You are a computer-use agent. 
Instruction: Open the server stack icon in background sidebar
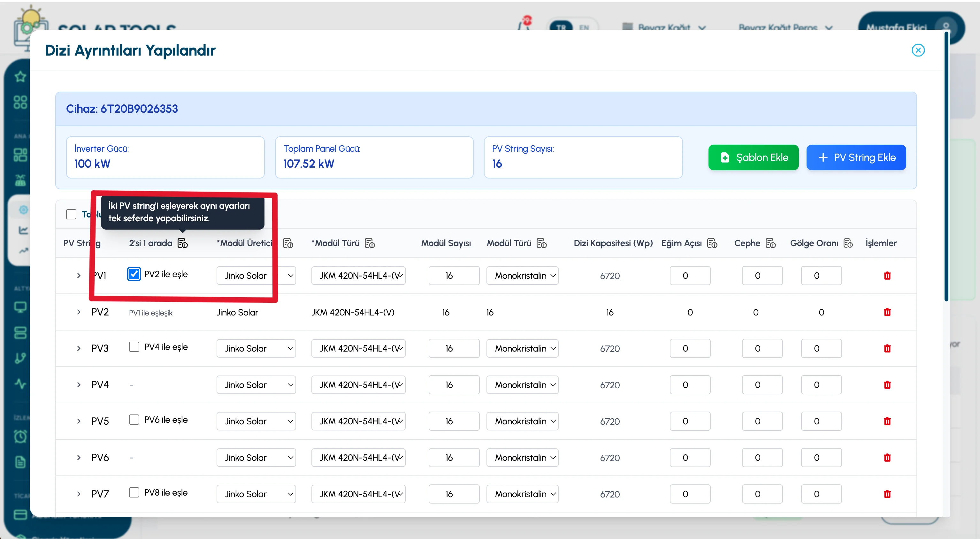(20, 332)
